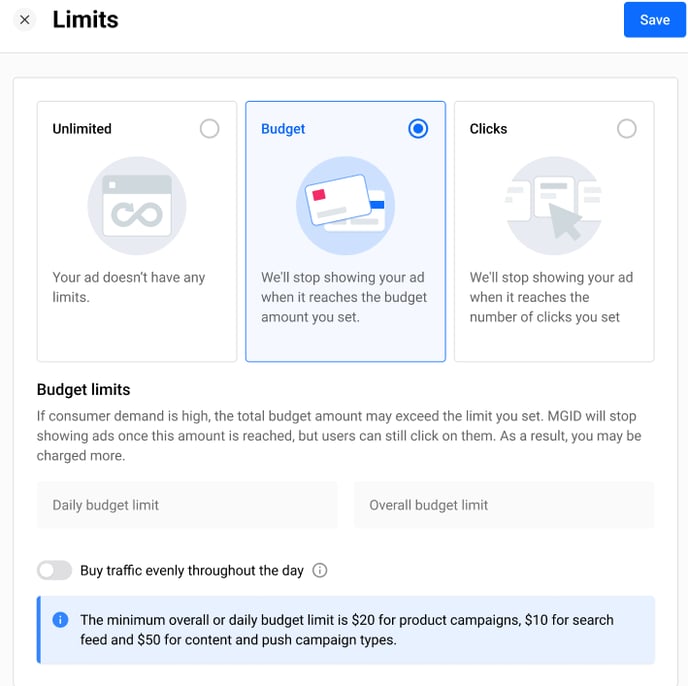Focus the Daily budget limit field
The width and height of the screenshot is (688, 686).
[187, 505]
